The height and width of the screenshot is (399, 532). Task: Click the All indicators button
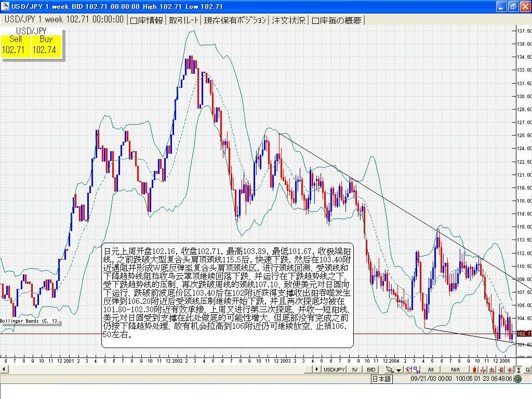point(430,369)
